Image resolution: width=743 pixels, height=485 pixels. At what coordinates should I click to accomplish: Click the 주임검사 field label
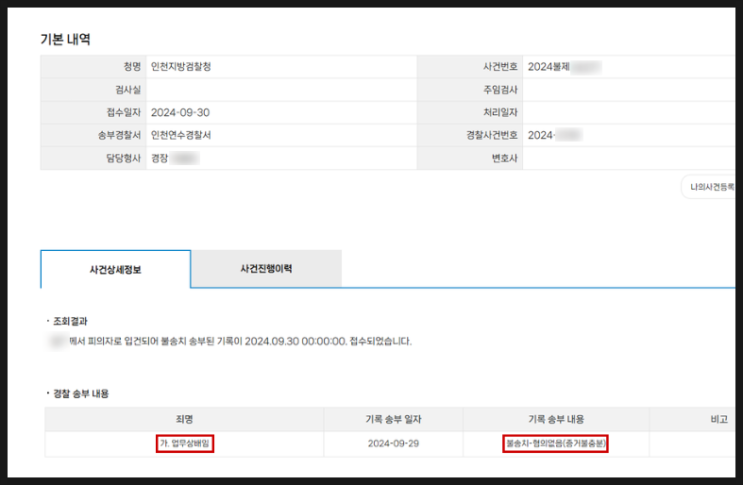[x=500, y=90]
